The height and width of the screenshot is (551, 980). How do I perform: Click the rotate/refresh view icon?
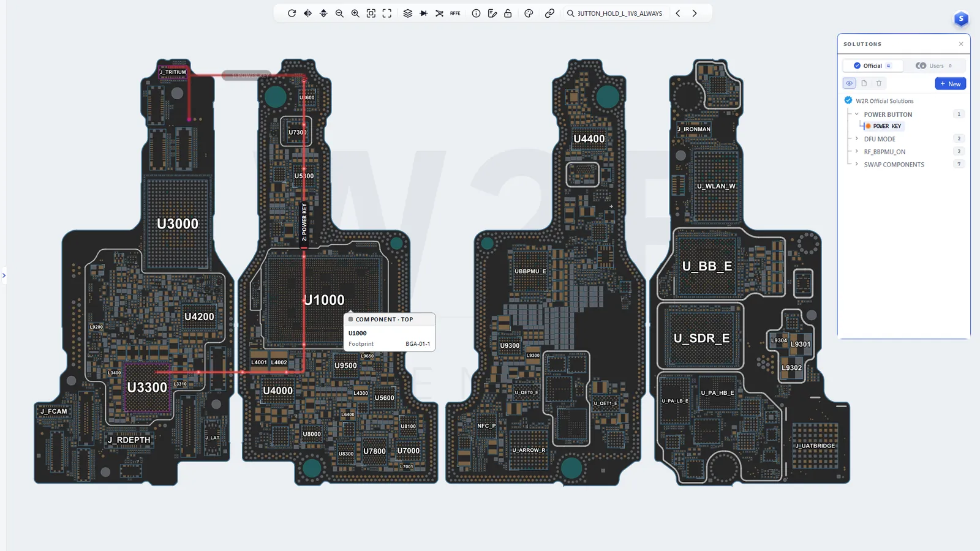(x=292, y=13)
